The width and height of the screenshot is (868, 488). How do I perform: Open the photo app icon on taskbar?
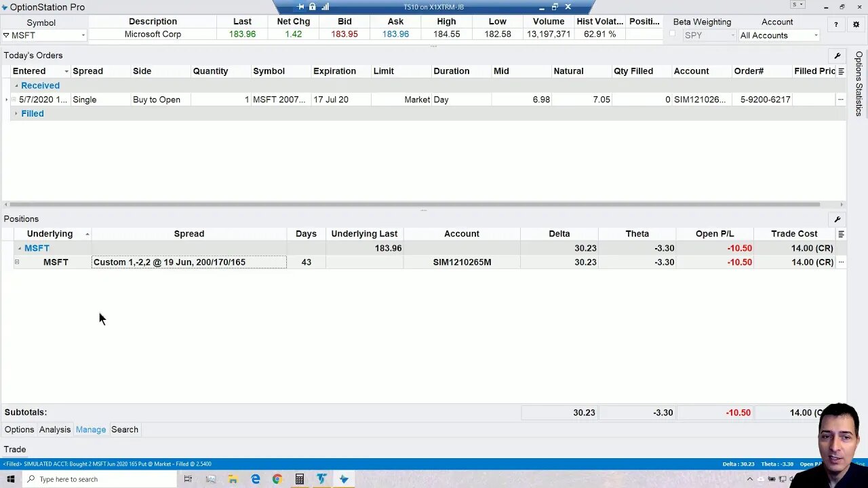[x=210, y=479]
